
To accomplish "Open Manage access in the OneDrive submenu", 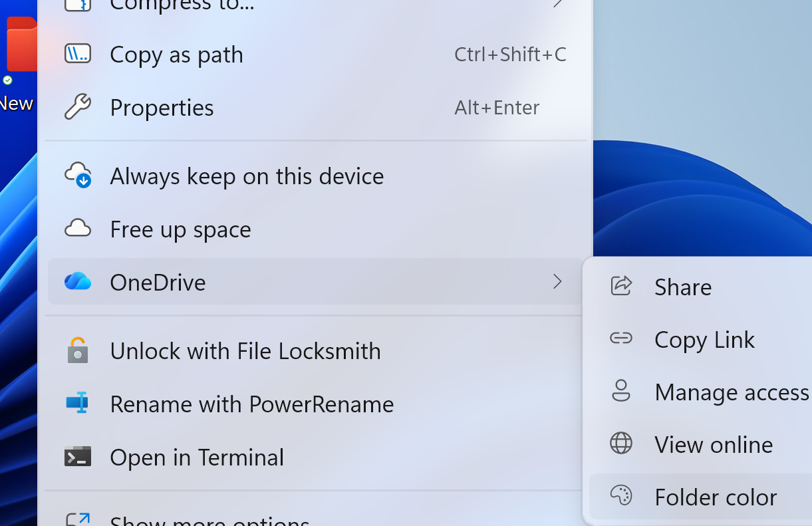I will (700, 392).
